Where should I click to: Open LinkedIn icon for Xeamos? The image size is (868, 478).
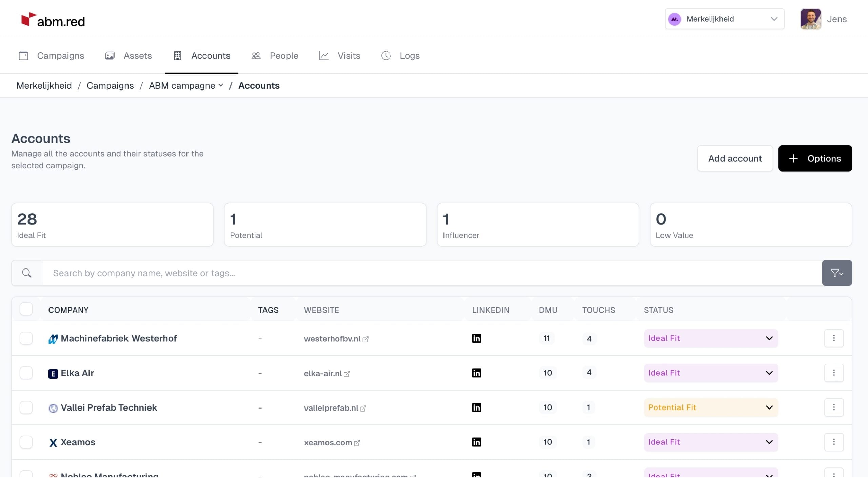476,442
